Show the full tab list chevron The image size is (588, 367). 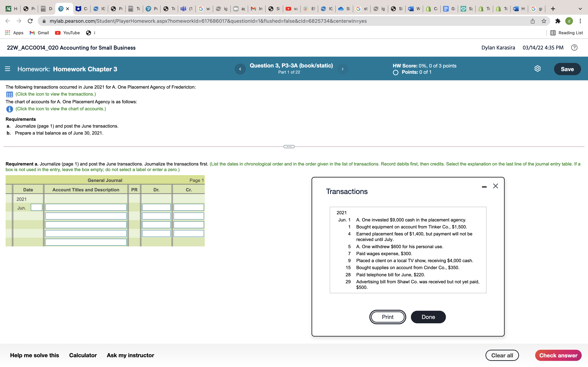tap(580, 9)
